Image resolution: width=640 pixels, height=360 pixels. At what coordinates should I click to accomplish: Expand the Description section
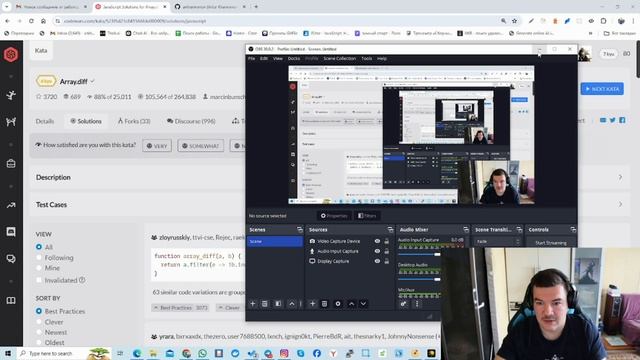point(620,177)
